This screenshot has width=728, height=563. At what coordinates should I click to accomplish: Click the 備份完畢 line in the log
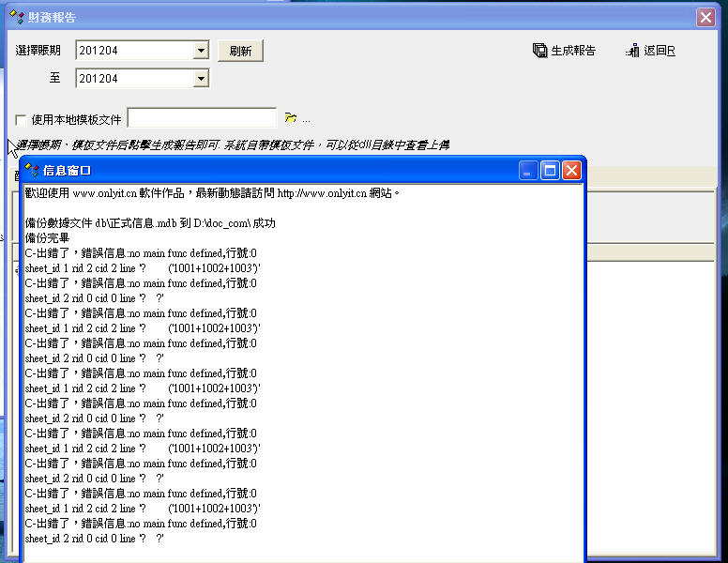47,238
